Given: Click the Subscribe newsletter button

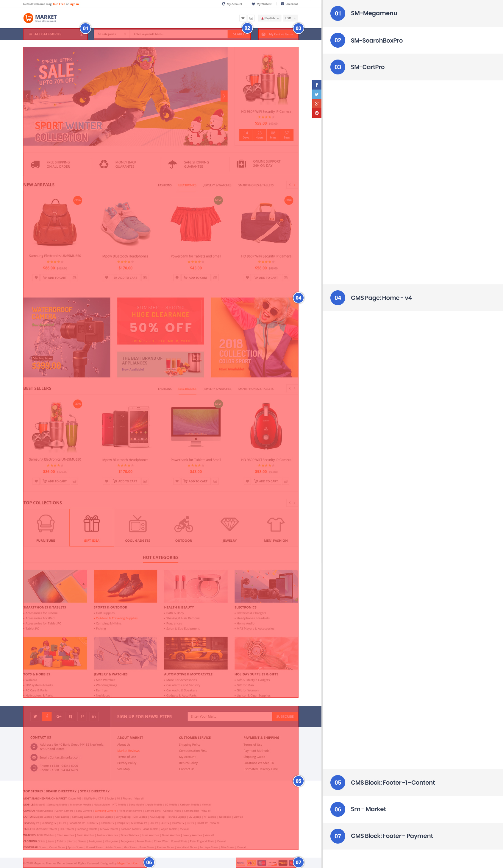Looking at the screenshot, I should click(285, 716).
